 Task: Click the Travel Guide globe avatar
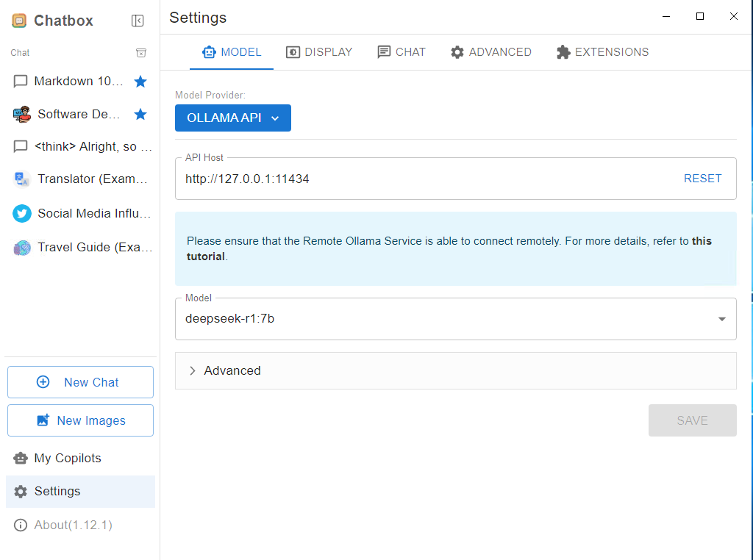click(21, 248)
